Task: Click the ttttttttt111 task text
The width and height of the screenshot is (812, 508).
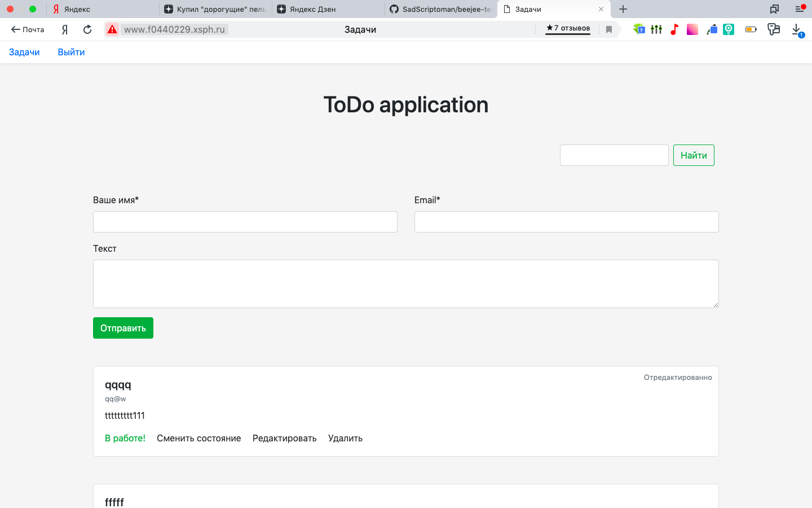Action: coord(125,415)
